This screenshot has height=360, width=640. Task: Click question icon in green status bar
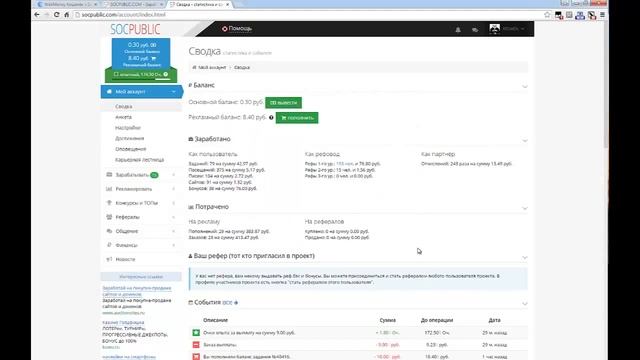pos(166,74)
